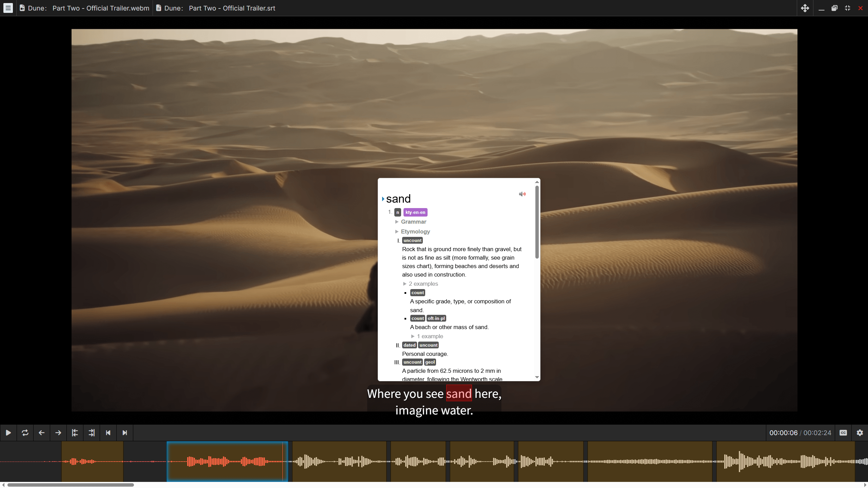
Task: Select the highlighted active waveform subtitle segment
Action: [x=227, y=461]
